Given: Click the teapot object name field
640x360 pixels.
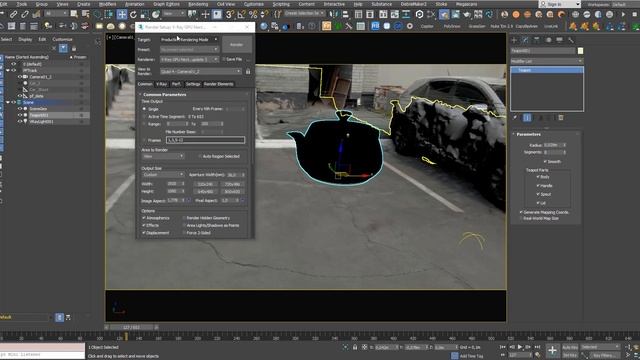Looking at the screenshot, I should click(543, 51).
